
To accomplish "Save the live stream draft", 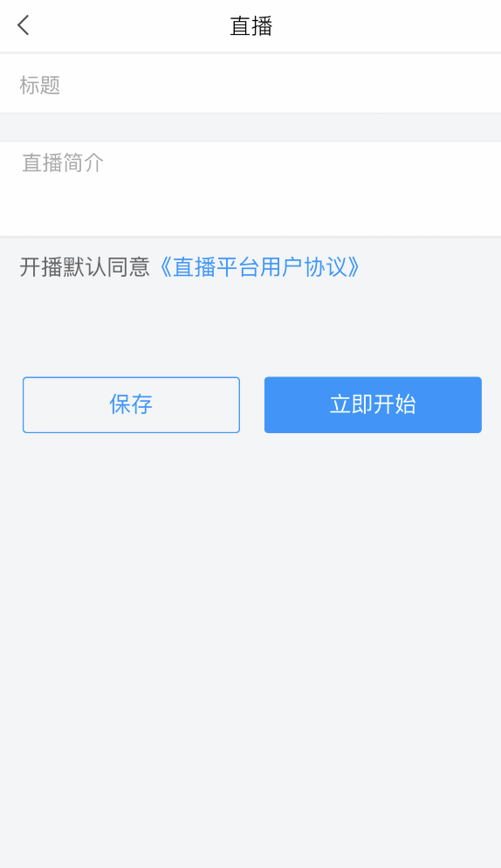I will tap(131, 404).
